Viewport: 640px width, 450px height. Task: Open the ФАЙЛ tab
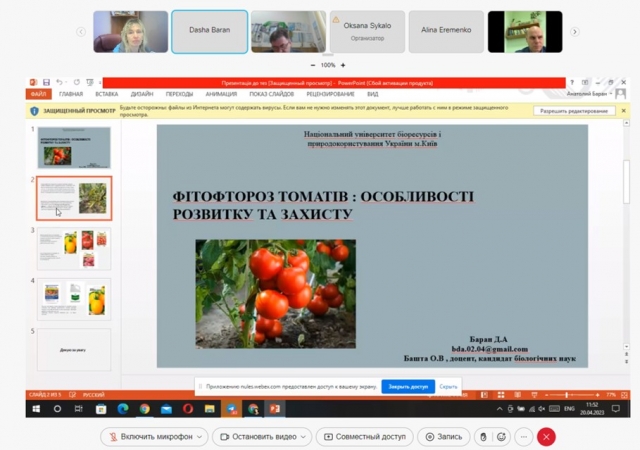click(x=38, y=94)
